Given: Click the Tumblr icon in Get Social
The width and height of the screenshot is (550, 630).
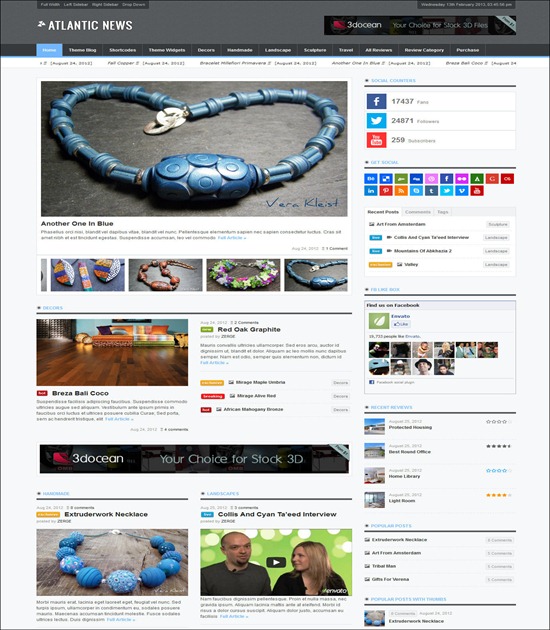Looking at the screenshot, I should click(x=431, y=190).
